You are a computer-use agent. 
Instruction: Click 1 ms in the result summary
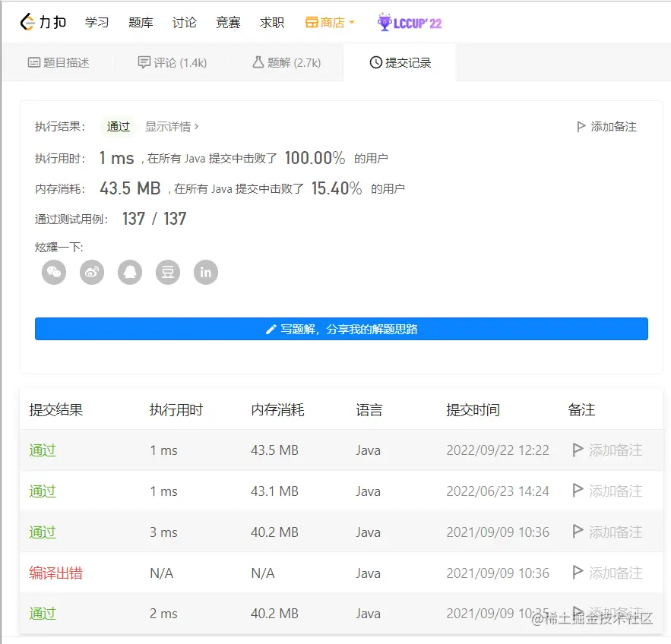(117, 158)
